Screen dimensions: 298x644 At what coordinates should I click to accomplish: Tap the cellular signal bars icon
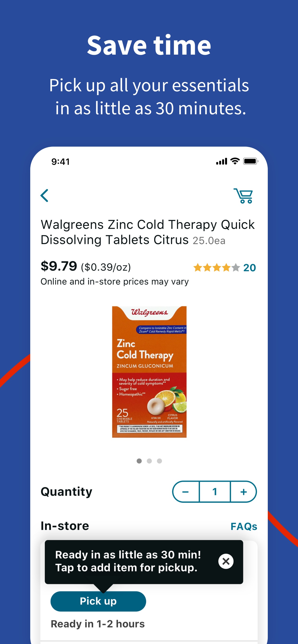[x=222, y=161]
